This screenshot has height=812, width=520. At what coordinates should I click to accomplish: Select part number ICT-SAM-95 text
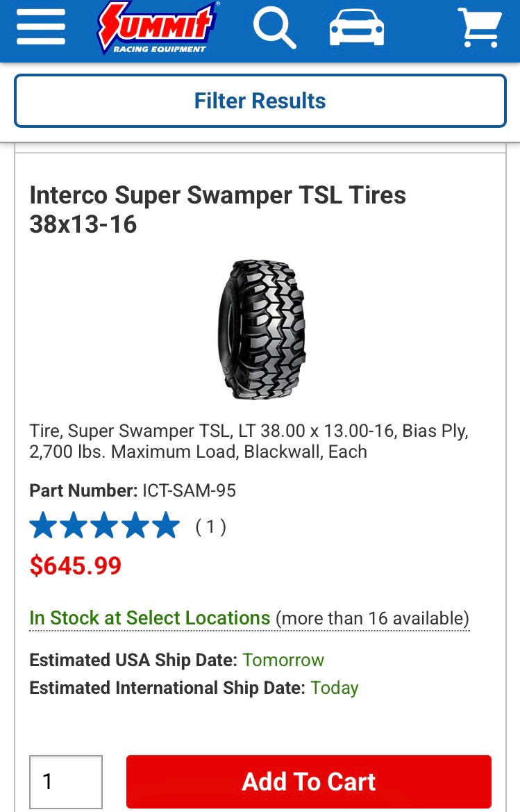click(x=190, y=490)
